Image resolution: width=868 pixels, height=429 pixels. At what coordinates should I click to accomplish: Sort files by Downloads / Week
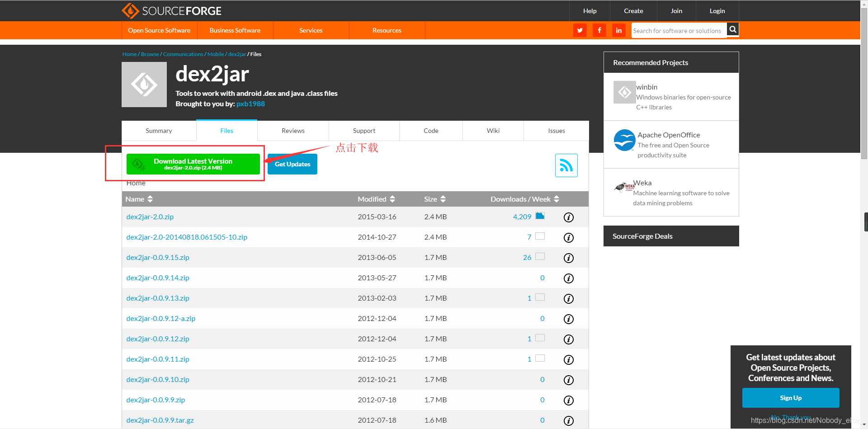(525, 199)
